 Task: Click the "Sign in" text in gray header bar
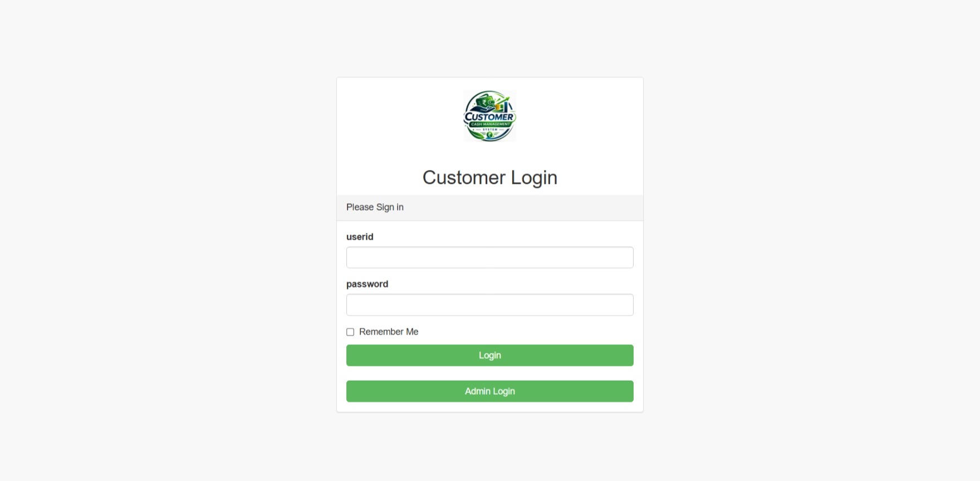click(x=390, y=207)
